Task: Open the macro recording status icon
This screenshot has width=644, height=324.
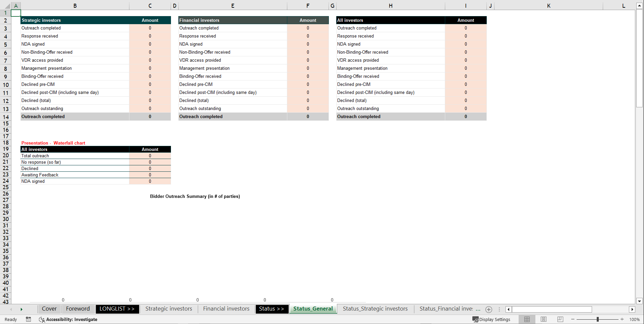Action: 28,319
